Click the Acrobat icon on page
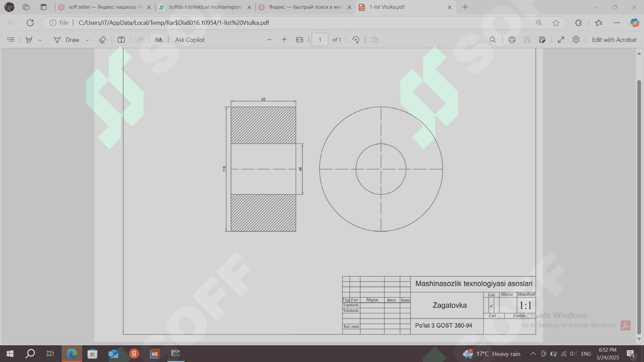644x362 pixels. click(625, 325)
